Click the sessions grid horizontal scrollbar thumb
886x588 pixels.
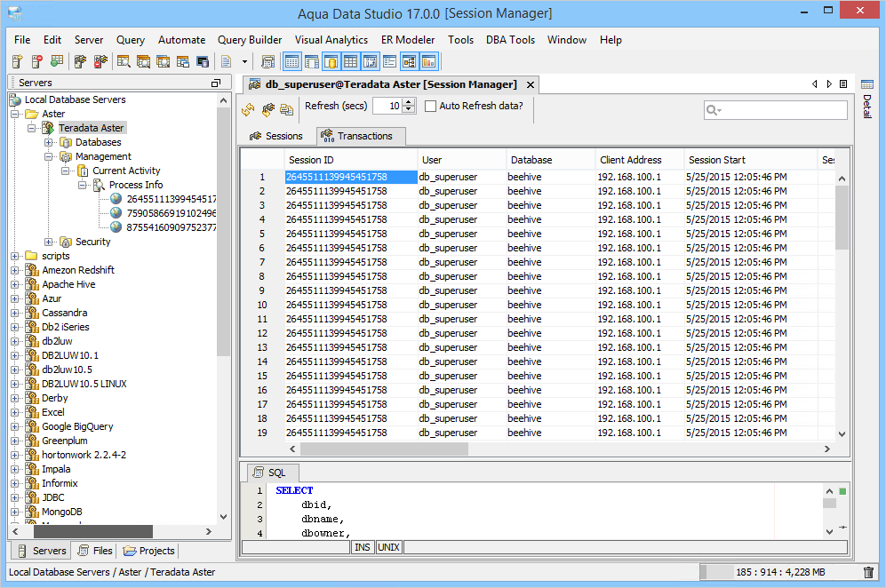[x=384, y=449]
